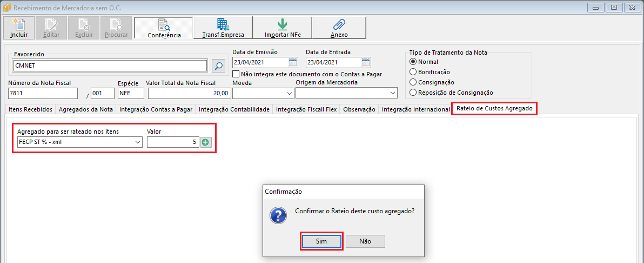Open the Integração Contabilidade tab
This screenshot has width=644, height=263.
(234, 109)
